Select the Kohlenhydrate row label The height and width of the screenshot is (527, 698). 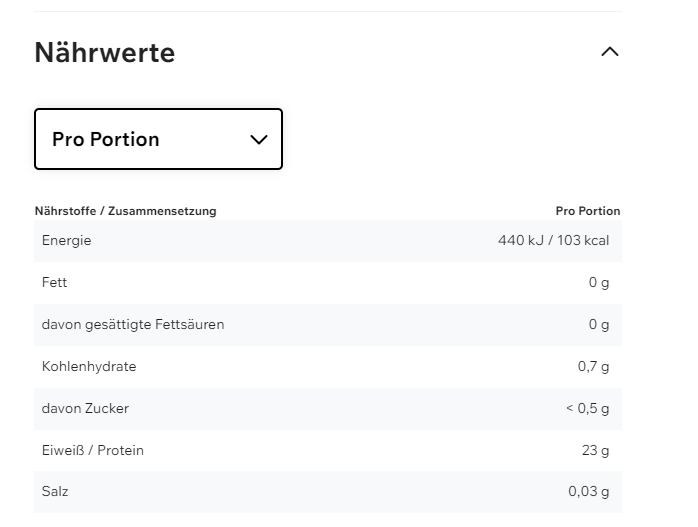point(89,367)
